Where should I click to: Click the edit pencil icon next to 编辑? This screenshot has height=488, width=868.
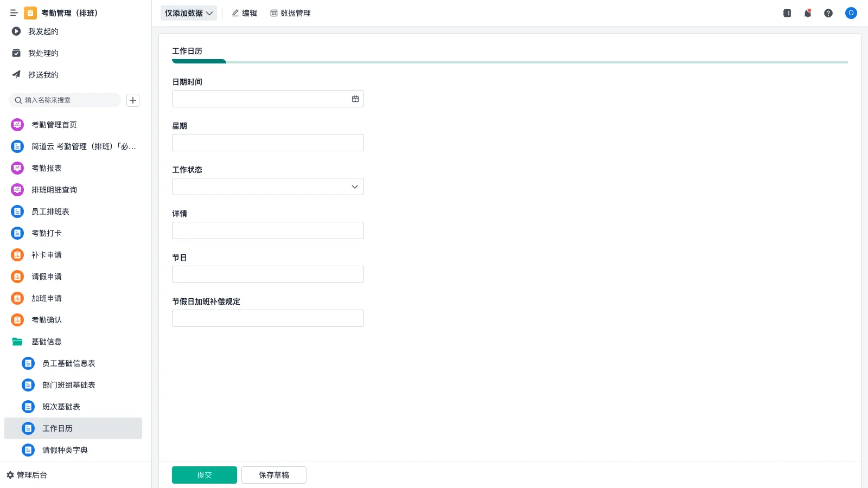(235, 13)
